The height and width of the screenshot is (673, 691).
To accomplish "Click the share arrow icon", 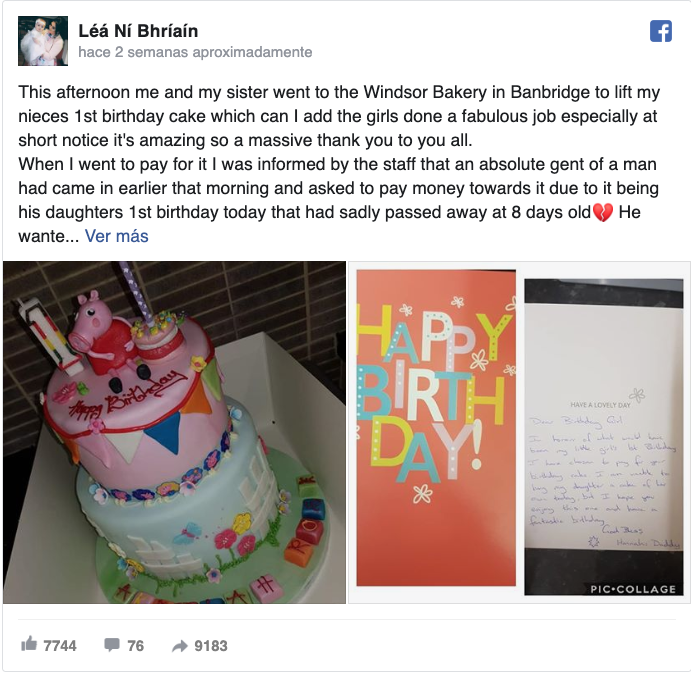I will click(179, 646).
